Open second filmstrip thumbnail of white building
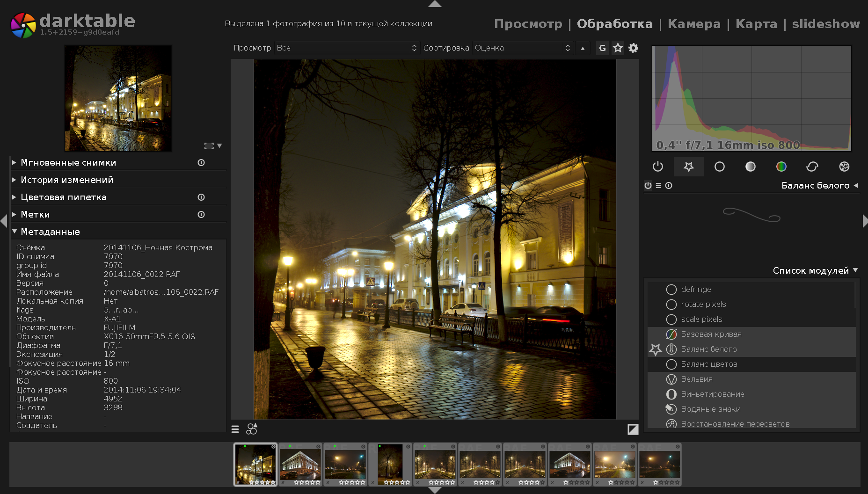Image resolution: width=868 pixels, height=494 pixels. coord(300,465)
